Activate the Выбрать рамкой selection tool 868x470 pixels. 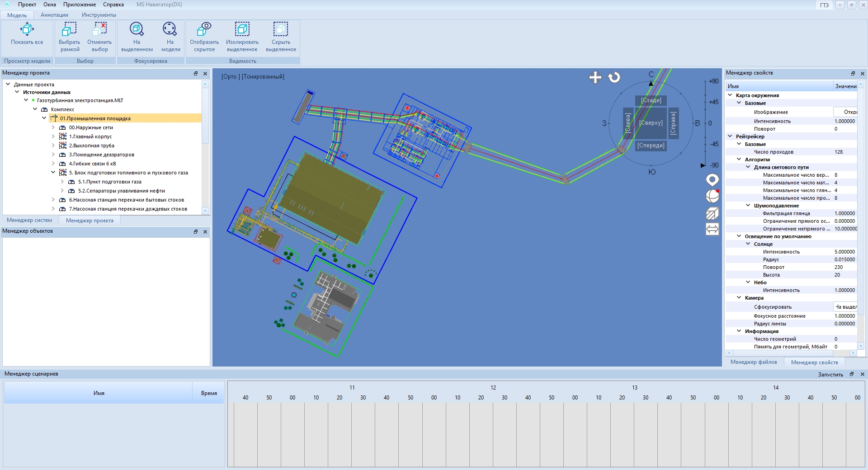(x=69, y=30)
